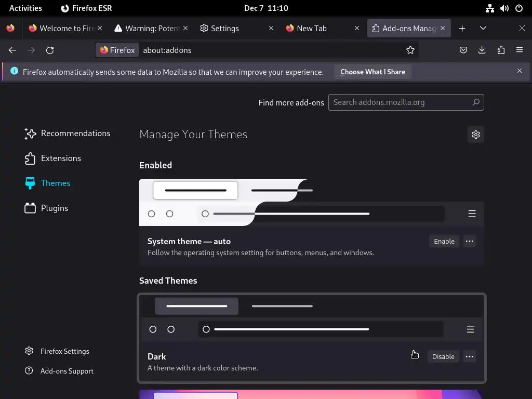Click the System theme — auto title
The width and height of the screenshot is (532, 399).
click(189, 241)
